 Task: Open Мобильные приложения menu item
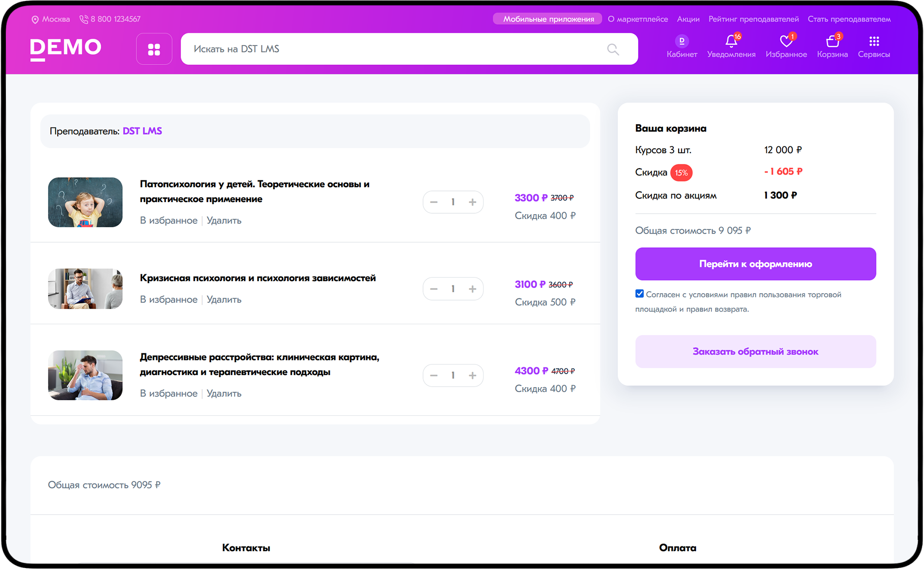(548, 19)
